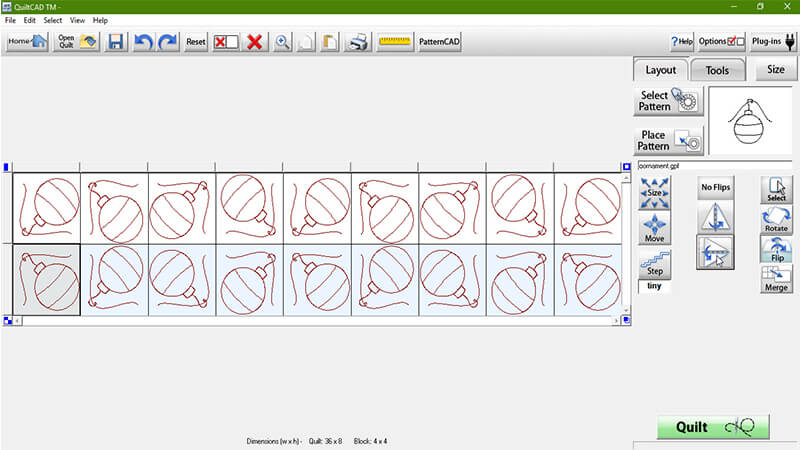This screenshot has height=450, width=800.
Task: Click the Home toolbar button
Action: point(27,41)
